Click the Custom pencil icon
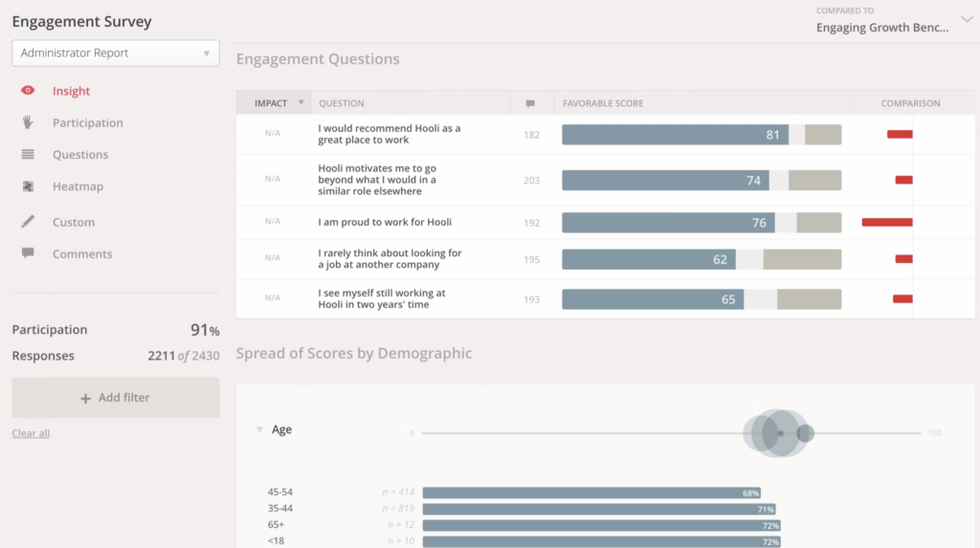The width and height of the screenshot is (980, 548). (x=28, y=222)
